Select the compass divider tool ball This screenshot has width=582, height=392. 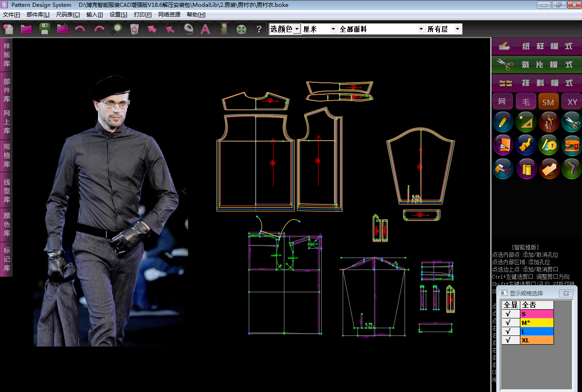pyautogui.click(x=549, y=122)
